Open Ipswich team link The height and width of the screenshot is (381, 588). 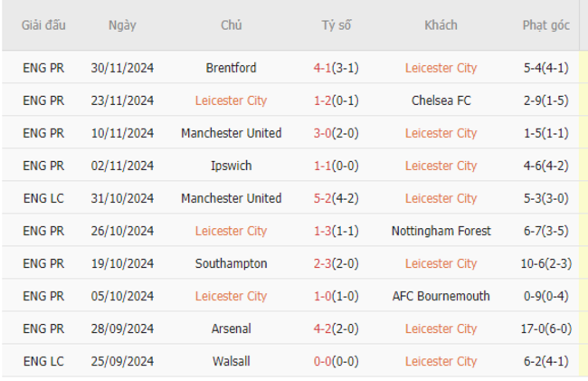pyautogui.click(x=231, y=166)
